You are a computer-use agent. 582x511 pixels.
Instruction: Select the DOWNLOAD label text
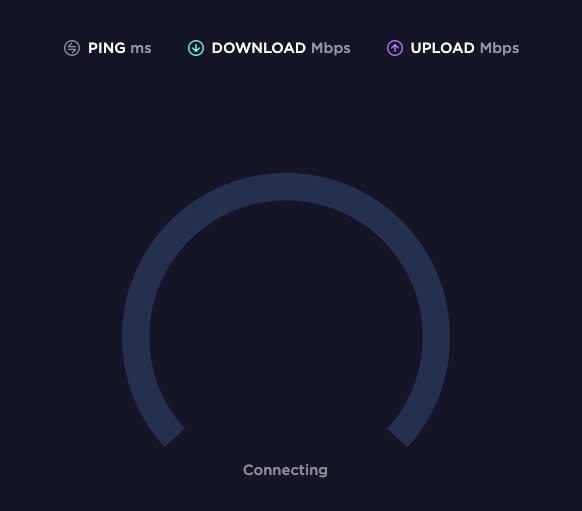259,48
